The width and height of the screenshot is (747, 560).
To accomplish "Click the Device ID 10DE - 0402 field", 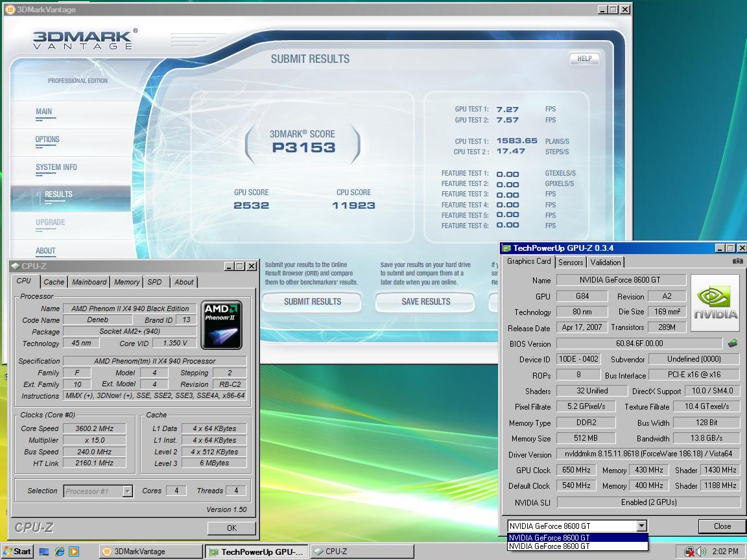I will [x=578, y=359].
